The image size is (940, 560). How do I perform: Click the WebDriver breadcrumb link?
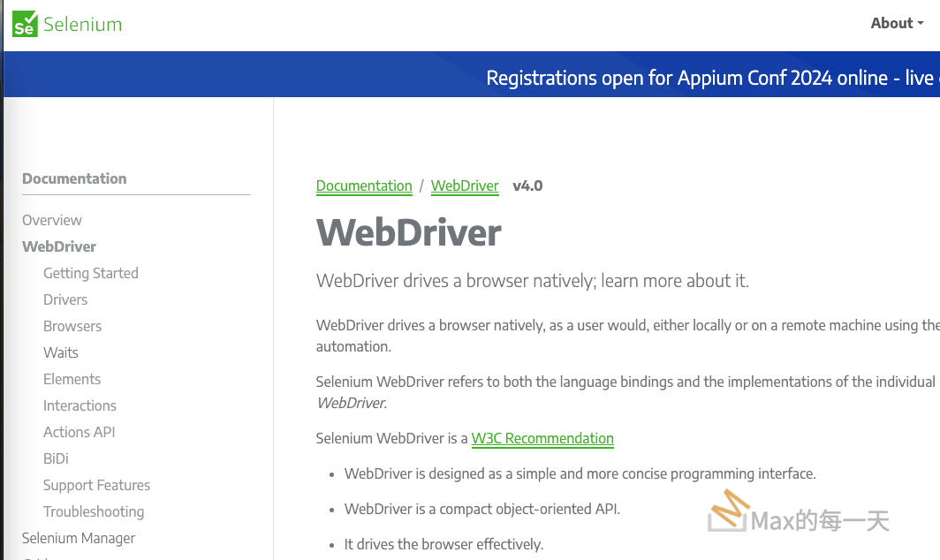tap(465, 185)
